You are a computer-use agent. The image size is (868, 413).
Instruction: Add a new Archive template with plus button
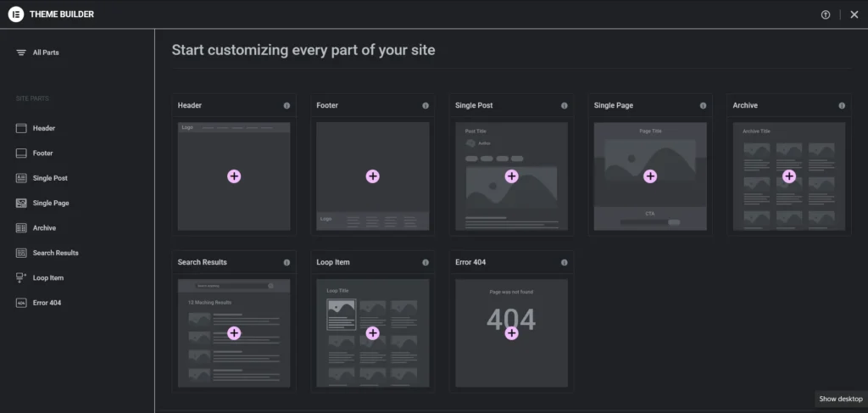pyautogui.click(x=789, y=176)
